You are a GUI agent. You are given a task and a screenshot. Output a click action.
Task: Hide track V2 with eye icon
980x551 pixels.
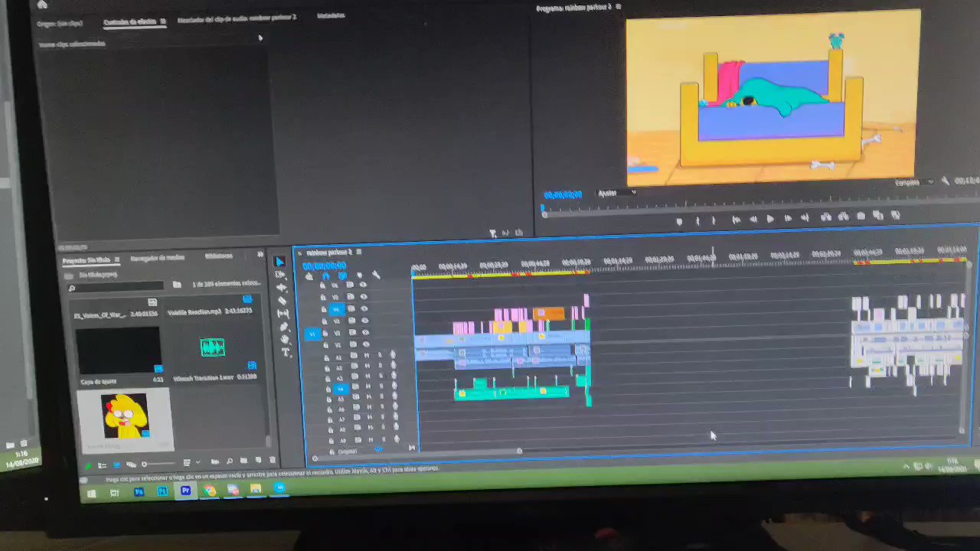pos(365,332)
